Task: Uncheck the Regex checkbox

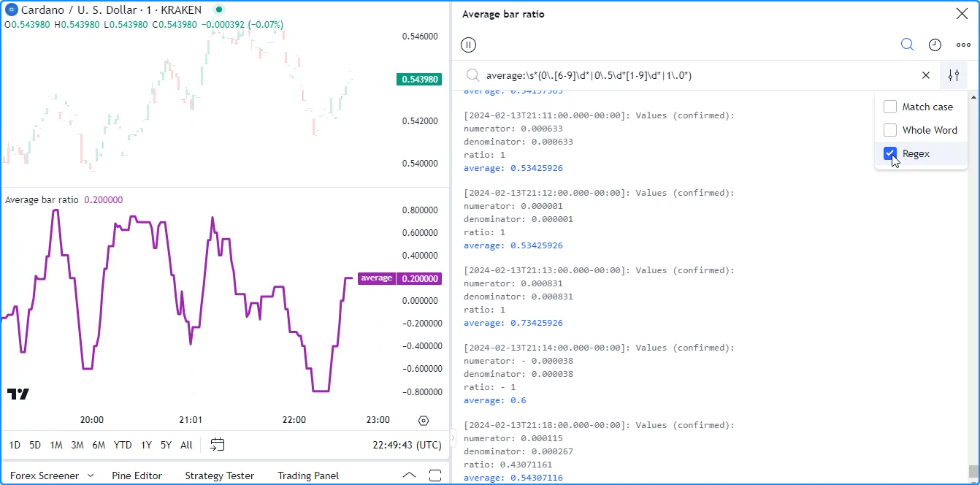Action: click(x=890, y=153)
